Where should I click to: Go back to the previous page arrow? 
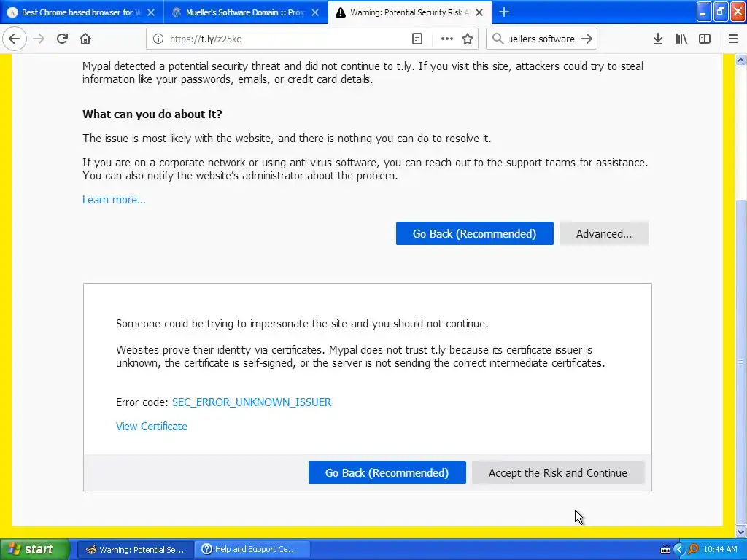15,39
